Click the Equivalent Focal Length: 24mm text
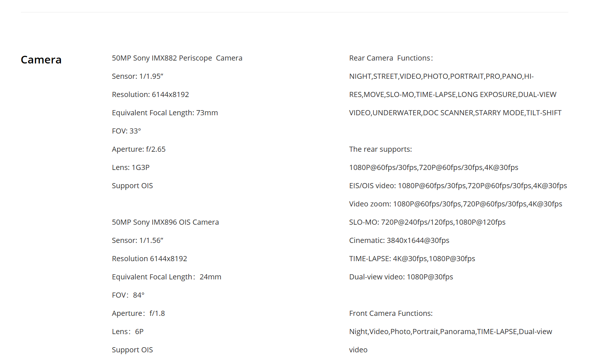Image resolution: width=595 pixels, height=364 pixels. [166, 277]
